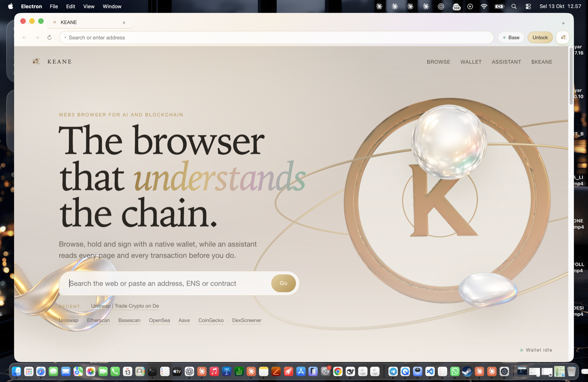
Task: Click the page vertical scrollbar
Action: 571,76
